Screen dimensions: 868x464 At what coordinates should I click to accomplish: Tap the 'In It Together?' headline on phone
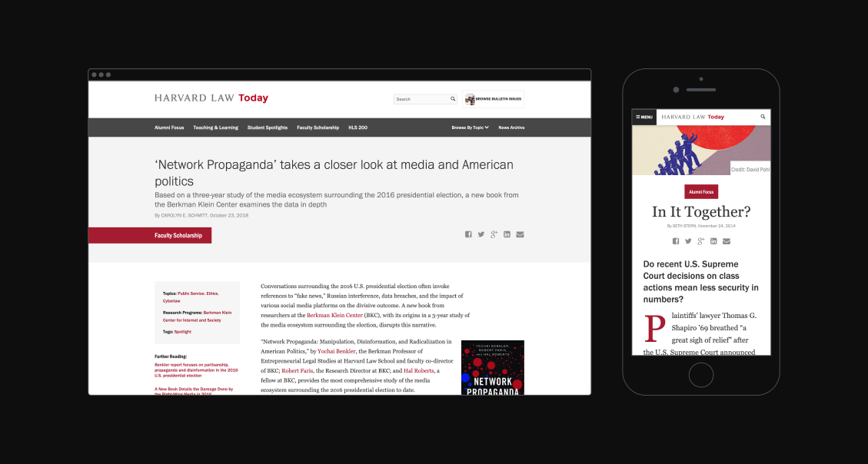701,212
